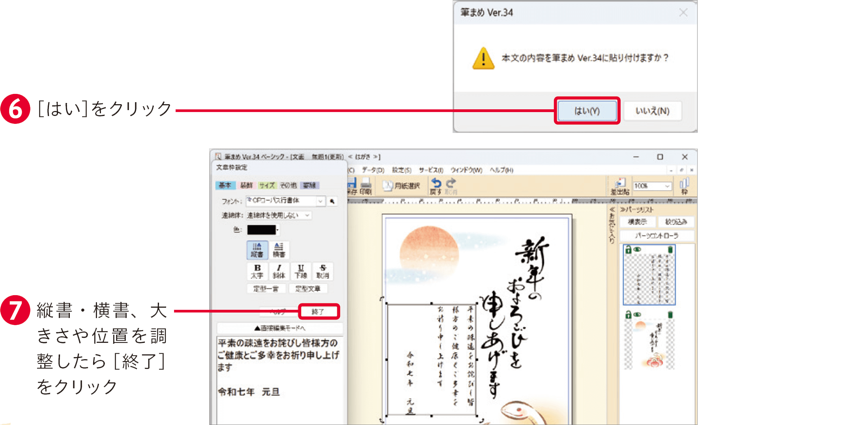The image size is (868, 425).
Task: Open the 設定(S) menu
Action: [402, 170]
